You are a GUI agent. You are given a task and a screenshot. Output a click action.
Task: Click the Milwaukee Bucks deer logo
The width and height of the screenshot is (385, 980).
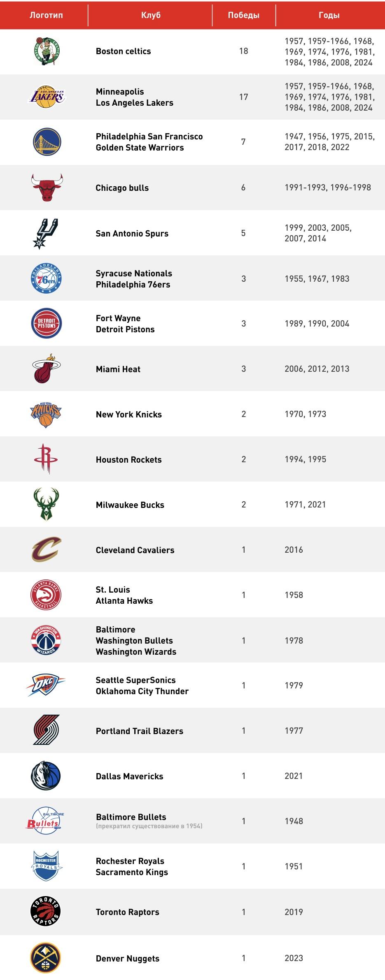(46, 504)
